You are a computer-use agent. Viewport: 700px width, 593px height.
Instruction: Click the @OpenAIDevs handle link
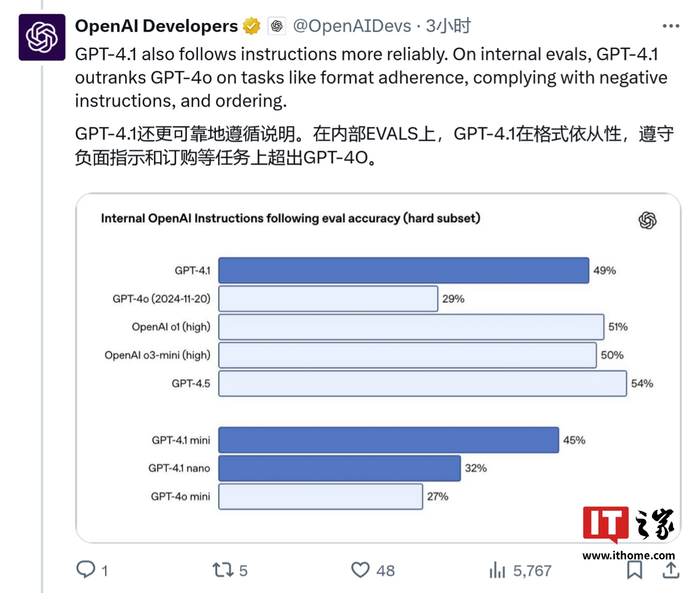[351, 26]
